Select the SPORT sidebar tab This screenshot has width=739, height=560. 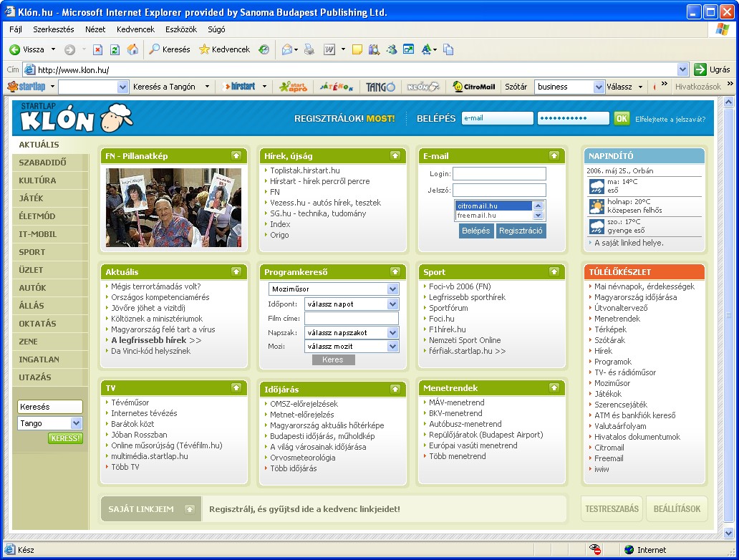[x=49, y=252]
